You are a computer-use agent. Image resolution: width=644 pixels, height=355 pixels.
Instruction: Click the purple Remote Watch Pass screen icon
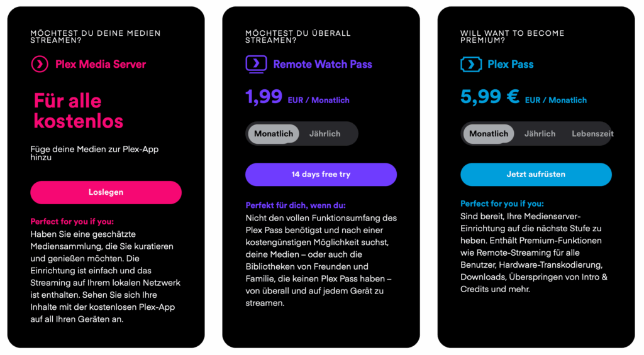pyautogui.click(x=255, y=64)
